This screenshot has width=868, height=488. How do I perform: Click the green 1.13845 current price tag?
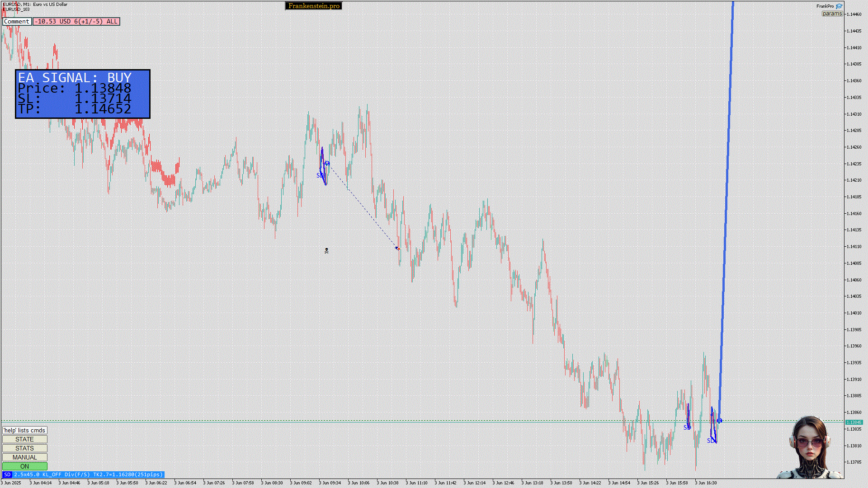point(853,422)
